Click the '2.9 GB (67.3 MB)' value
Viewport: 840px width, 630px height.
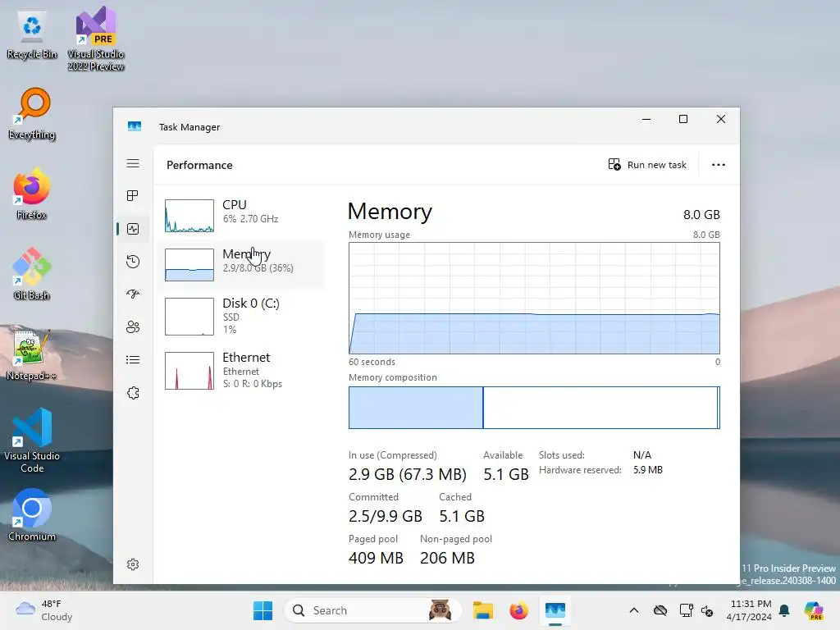click(408, 474)
